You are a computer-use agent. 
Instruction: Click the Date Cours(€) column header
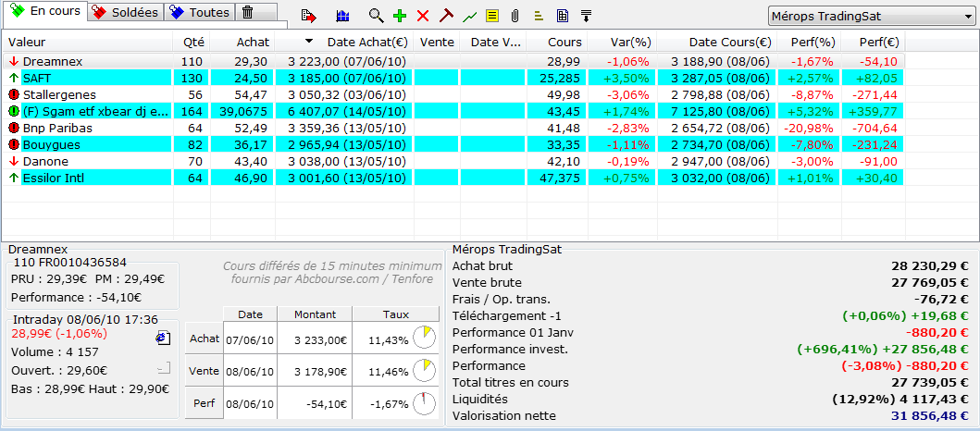717,42
